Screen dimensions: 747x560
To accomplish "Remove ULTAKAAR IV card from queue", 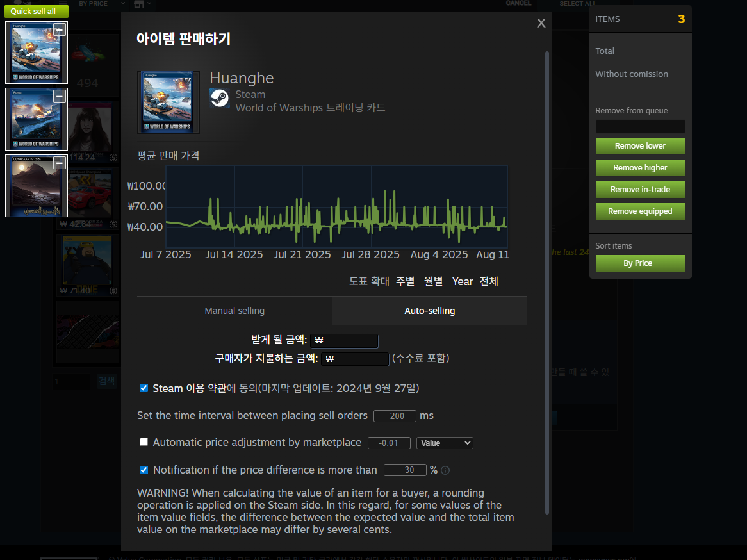I will pos(60,163).
